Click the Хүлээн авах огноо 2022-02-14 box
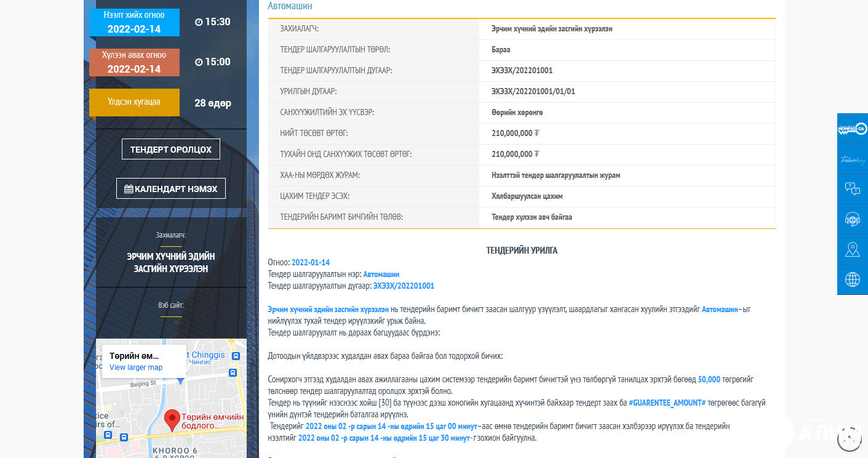The height and width of the screenshot is (458, 868). tap(134, 63)
